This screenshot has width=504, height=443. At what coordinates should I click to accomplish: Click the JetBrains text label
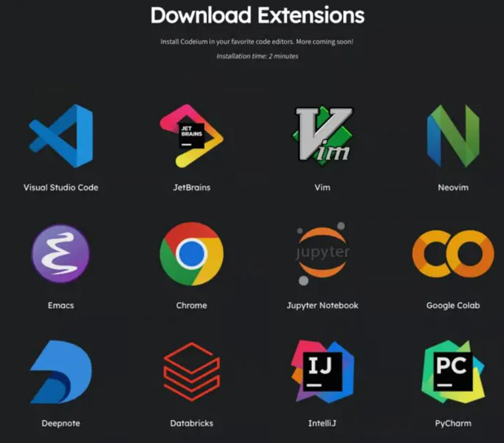tap(192, 187)
